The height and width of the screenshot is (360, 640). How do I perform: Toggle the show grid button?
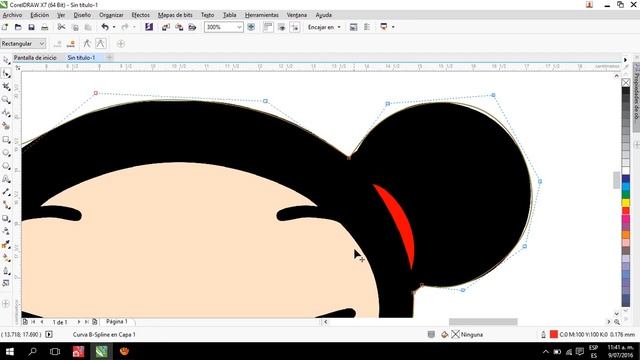click(282, 27)
